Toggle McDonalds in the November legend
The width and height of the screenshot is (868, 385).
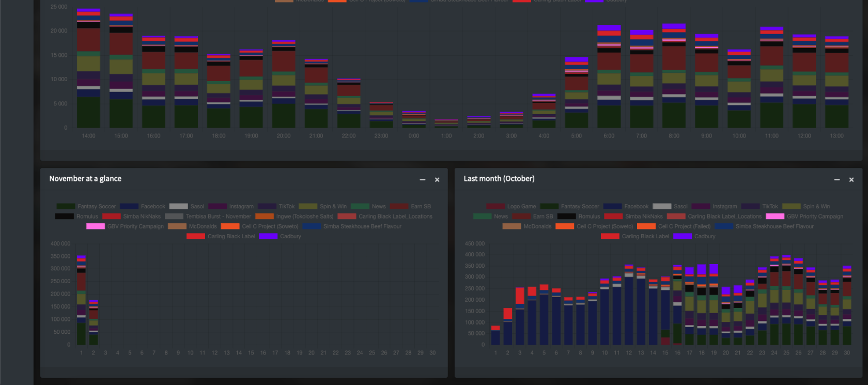tap(192, 226)
